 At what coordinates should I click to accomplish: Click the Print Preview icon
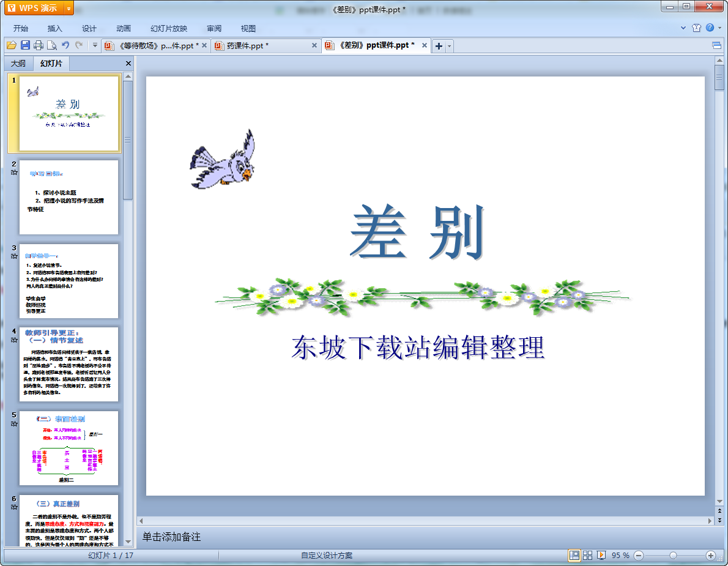click(52, 45)
